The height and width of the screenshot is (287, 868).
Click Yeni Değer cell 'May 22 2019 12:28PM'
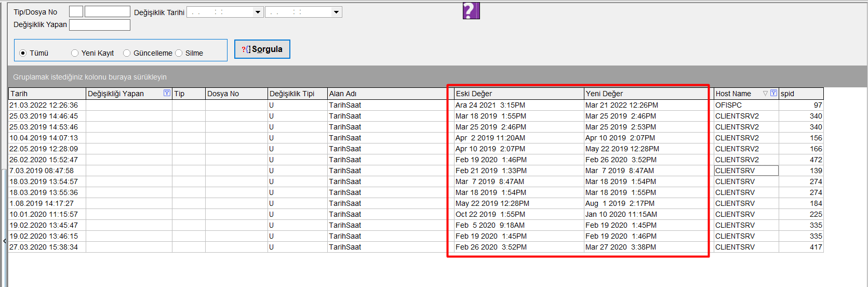point(649,149)
